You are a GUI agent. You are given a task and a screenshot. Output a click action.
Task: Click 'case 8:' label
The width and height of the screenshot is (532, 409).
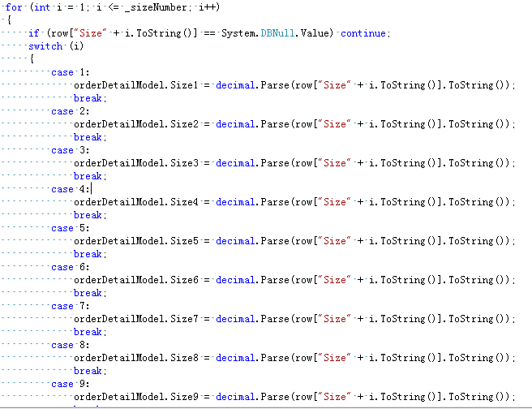click(x=71, y=345)
